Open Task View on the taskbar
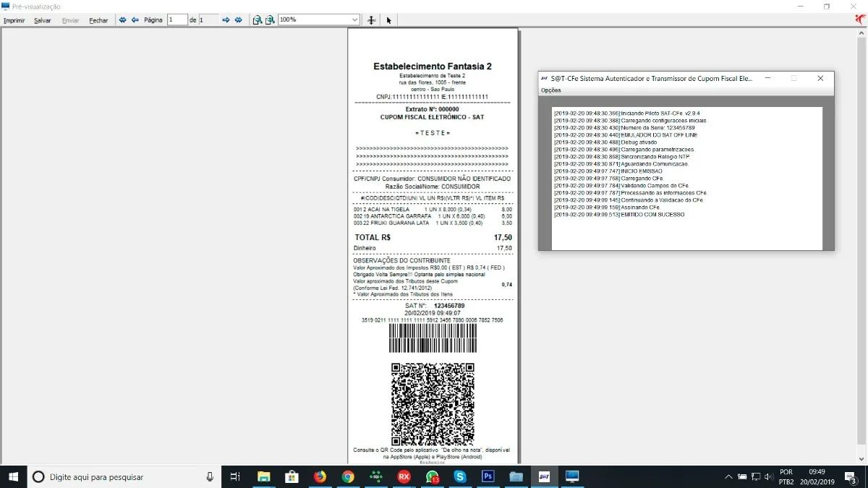 coord(234,477)
